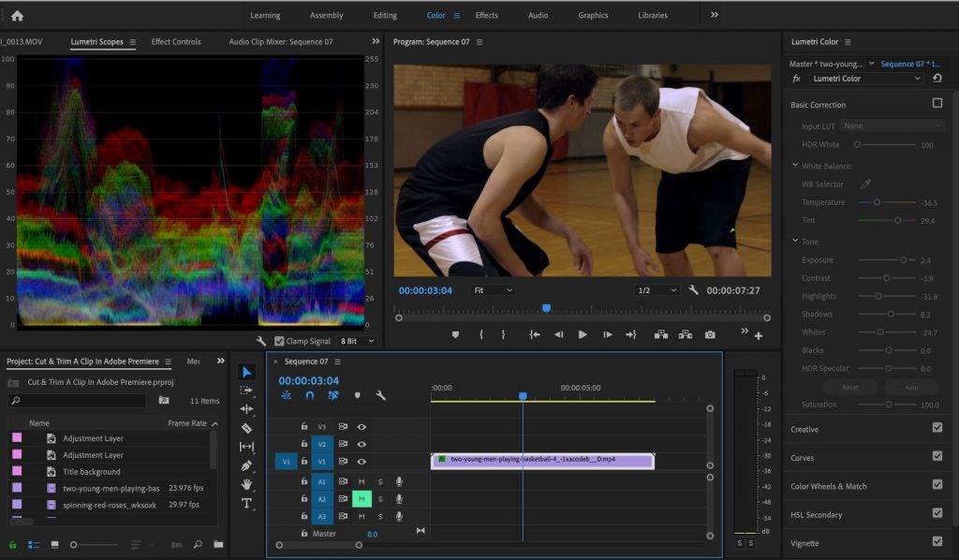Disable HSL Secondary checkbox
The image size is (959, 560).
937,513
